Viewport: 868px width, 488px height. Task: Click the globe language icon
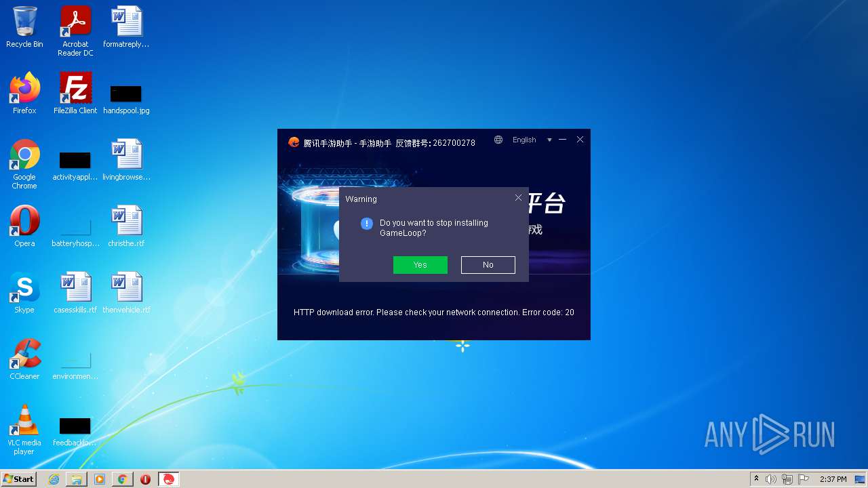coord(498,140)
